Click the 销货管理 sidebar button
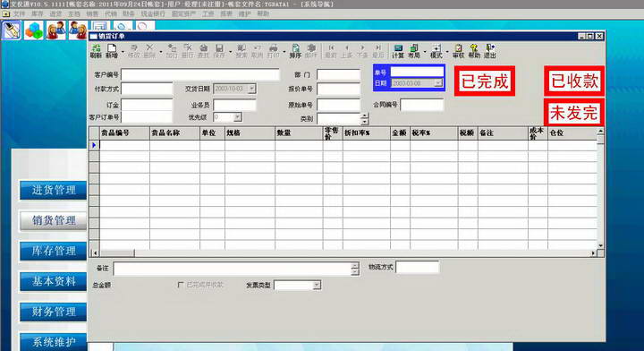 click(x=54, y=220)
